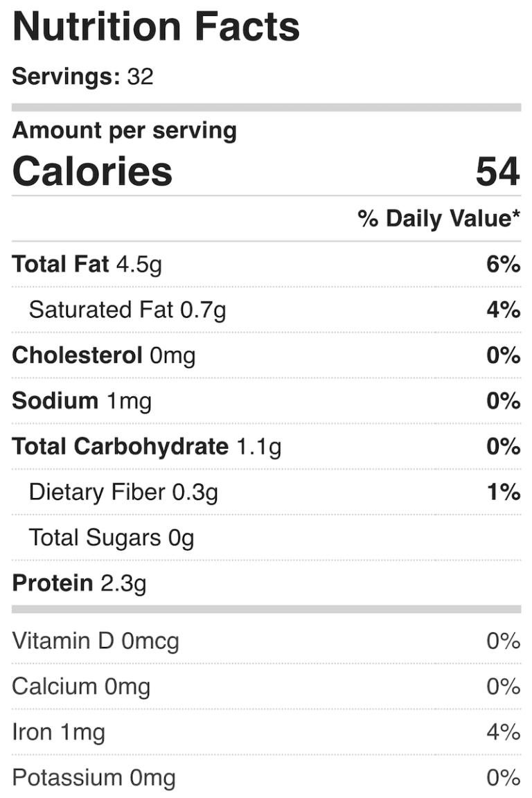Click the 6% Total Fat daily value

click(x=503, y=264)
